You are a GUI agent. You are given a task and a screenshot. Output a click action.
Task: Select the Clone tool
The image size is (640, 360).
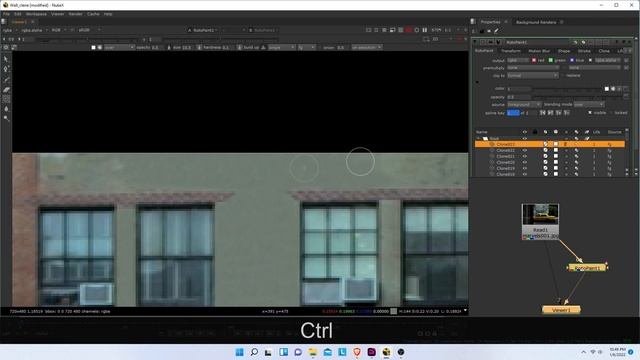6,99
